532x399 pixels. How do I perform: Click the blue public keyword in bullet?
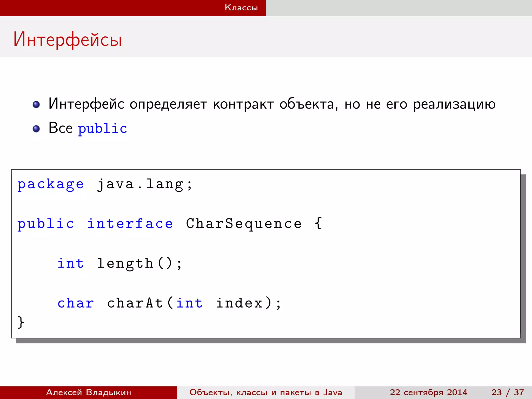coord(102,129)
